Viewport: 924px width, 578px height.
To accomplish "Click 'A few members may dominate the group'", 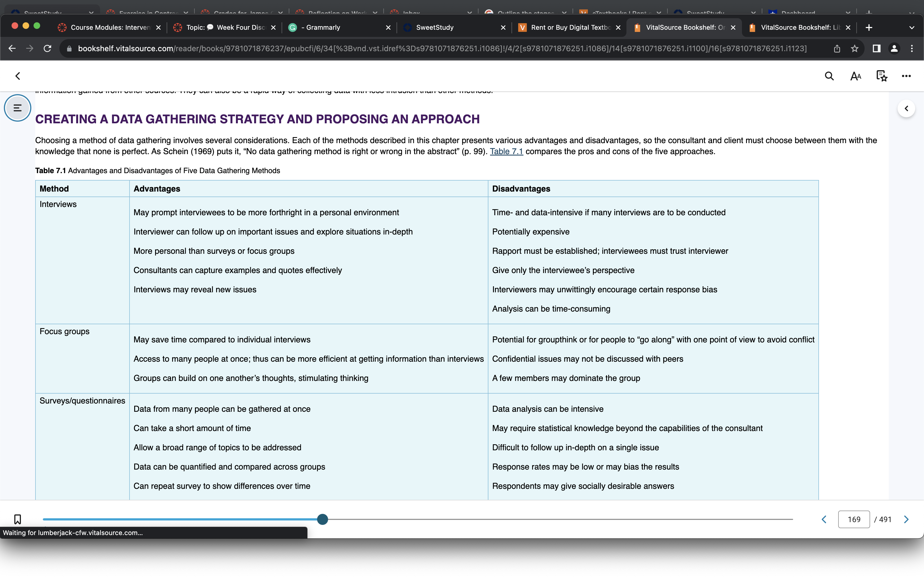I will (566, 378).
